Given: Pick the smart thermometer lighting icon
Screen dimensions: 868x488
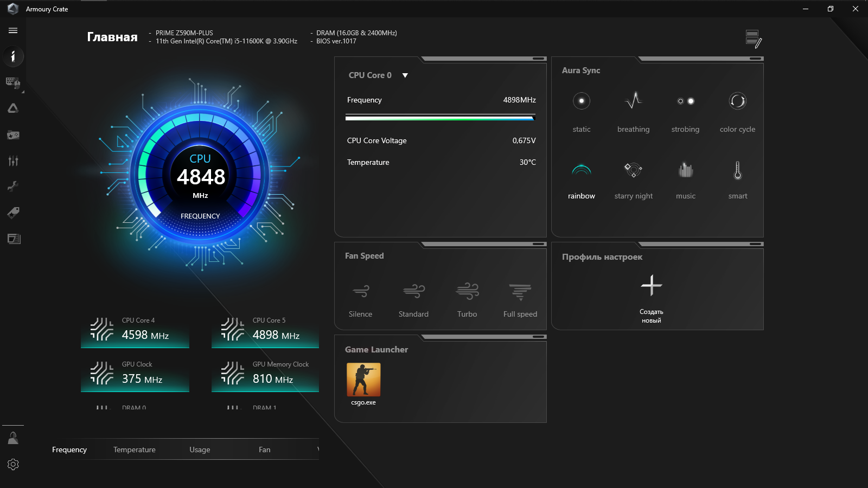Looking at the screenshot, I should (x=738, y=170).
